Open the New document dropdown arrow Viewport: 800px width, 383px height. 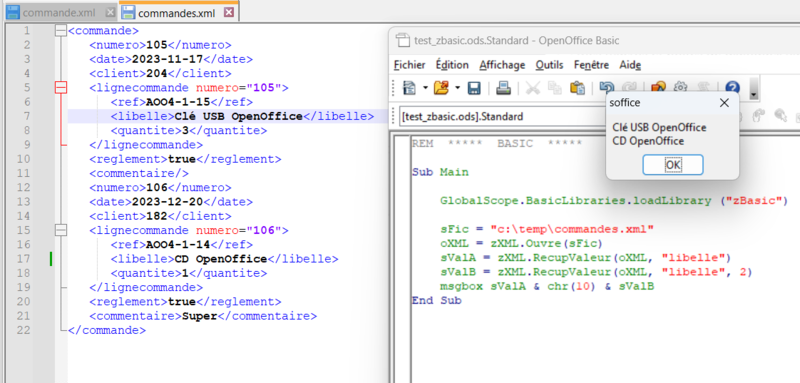(425, 88)
